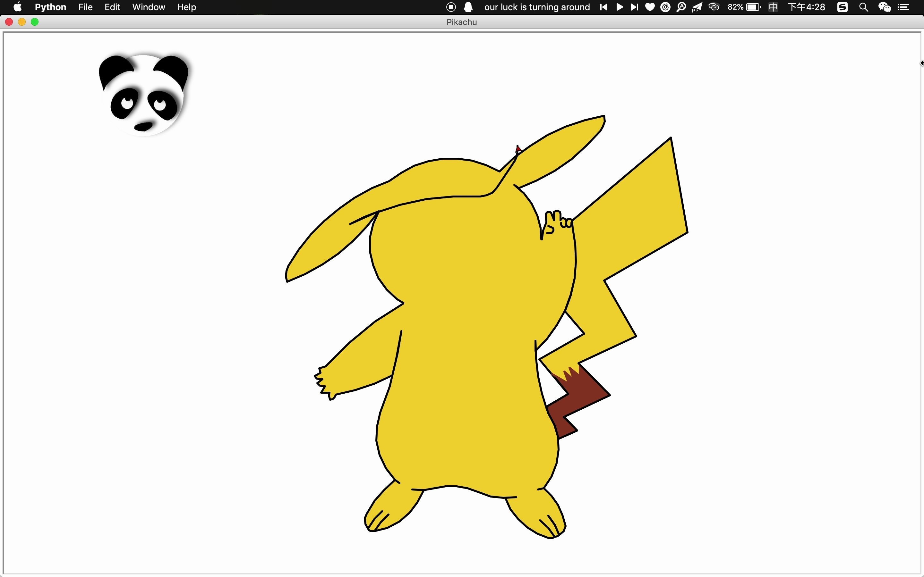Click the paper plane menu bar icon
Image resolution: width=924 pixels, height=577 pixels.
(x=697, y=7)
